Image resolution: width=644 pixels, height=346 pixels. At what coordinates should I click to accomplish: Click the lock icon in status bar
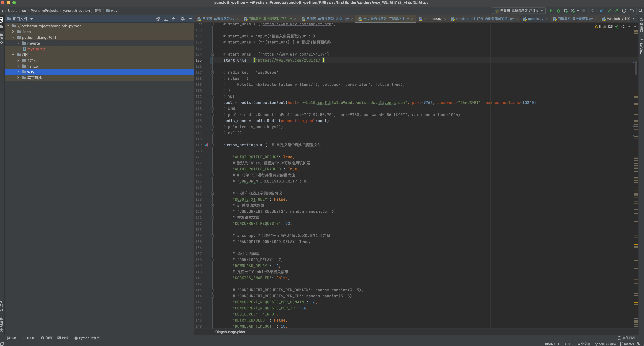point(639,344)
